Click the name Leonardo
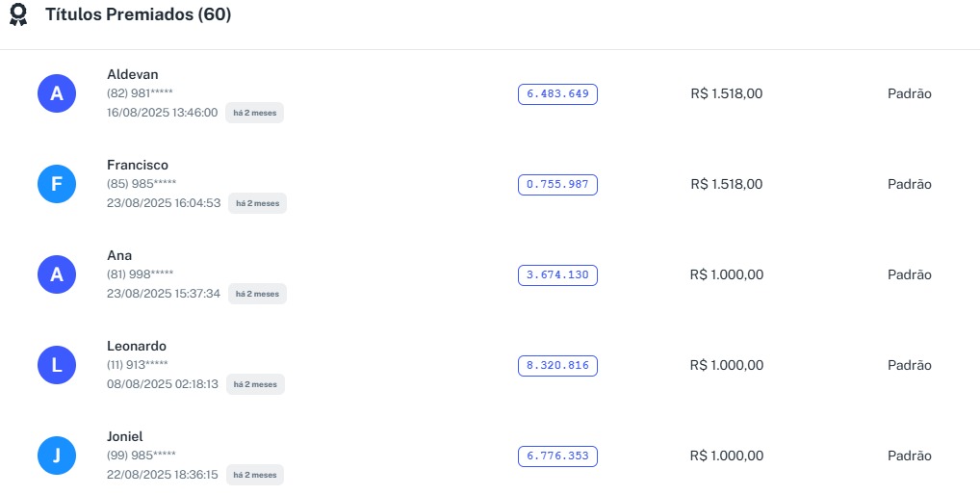This screenshot has height=495, width=980. coord(137,346)
